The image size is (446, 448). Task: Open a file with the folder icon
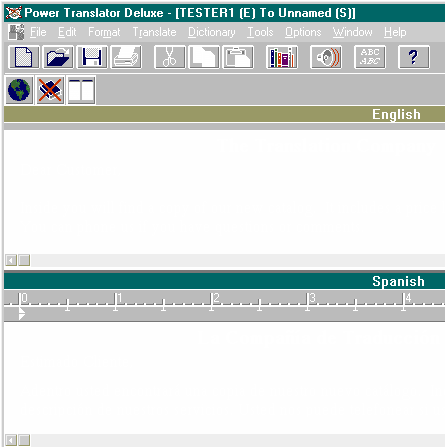[58, 57]
